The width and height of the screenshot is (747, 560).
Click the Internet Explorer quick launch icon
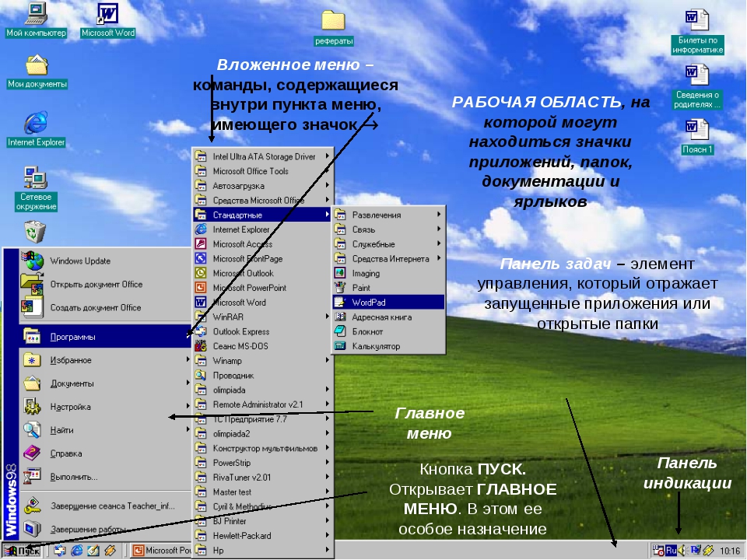tap(77, 551)
